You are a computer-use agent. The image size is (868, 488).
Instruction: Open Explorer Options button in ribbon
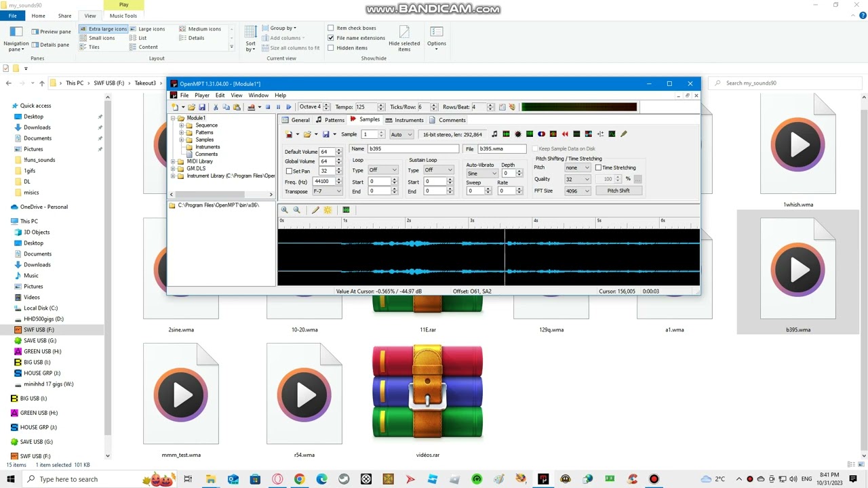437,37
